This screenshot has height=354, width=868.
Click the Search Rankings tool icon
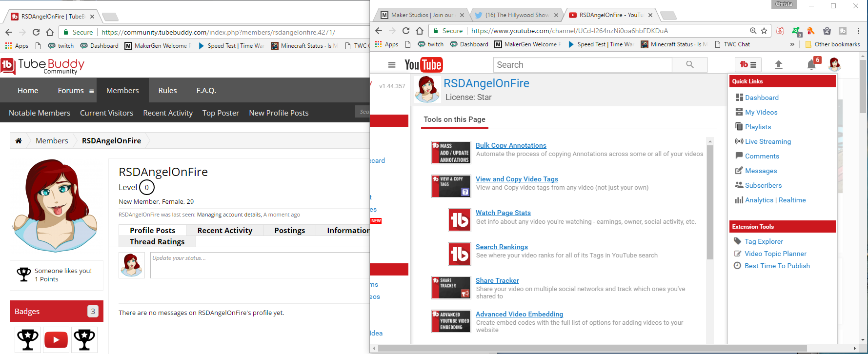[460, 254]
